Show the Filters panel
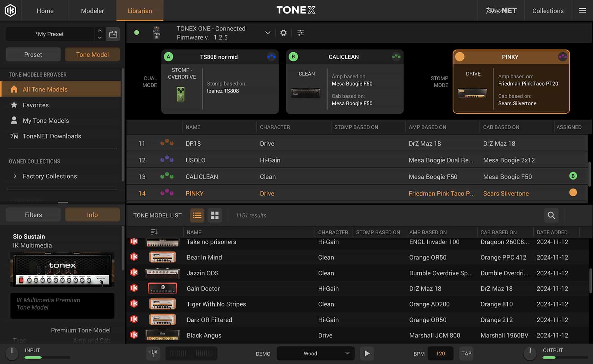This screenshot has height=364, width=593. click(x=33, y=215)
